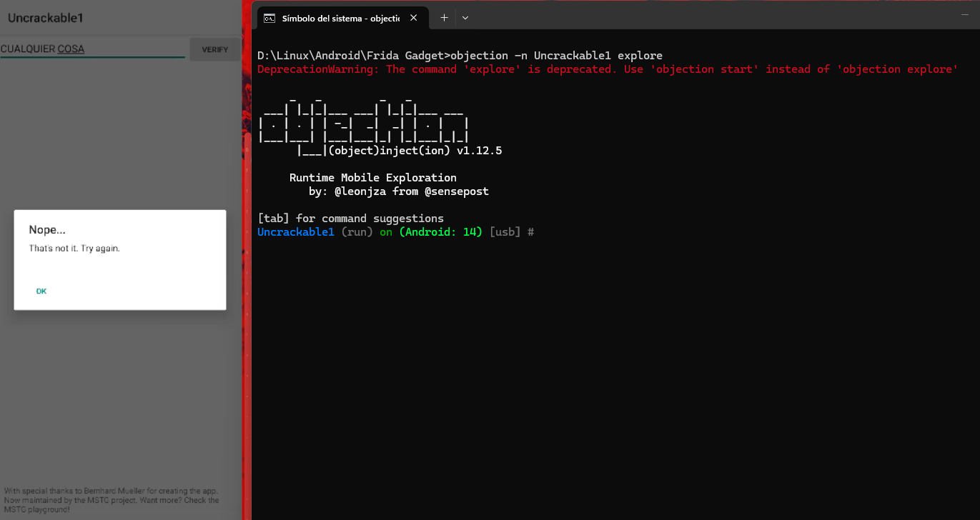Click the objection explore command line
The height and width of the screenshot is (520, 980).
click(460, 56)
